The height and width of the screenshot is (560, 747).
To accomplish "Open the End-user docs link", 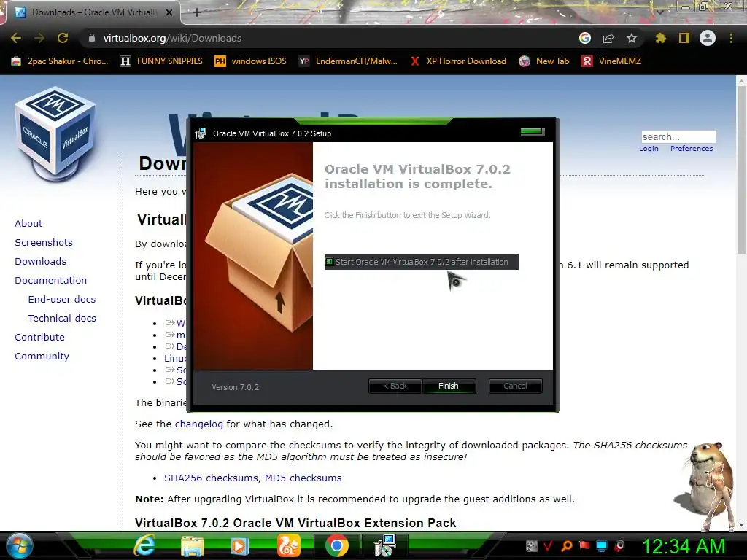I will tap(62, 299).
